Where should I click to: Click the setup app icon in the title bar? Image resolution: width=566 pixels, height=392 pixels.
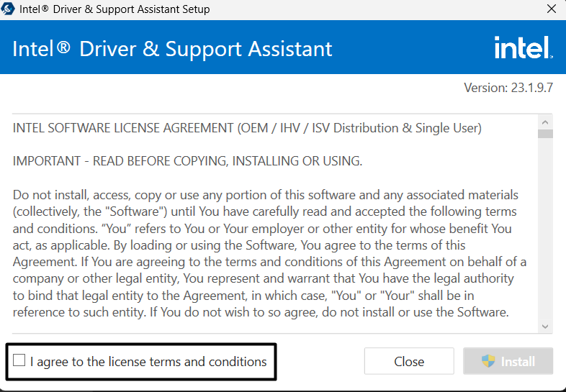coord(9,9)
